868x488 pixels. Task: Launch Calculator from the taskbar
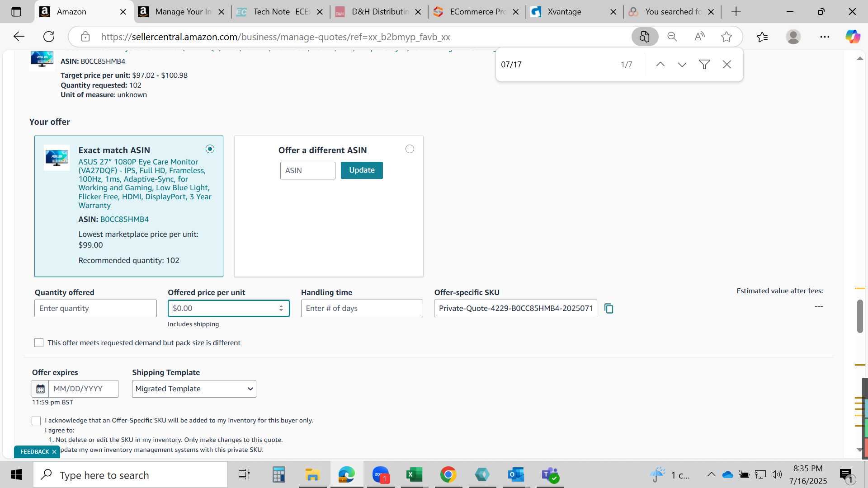click(x=278, y=475)
